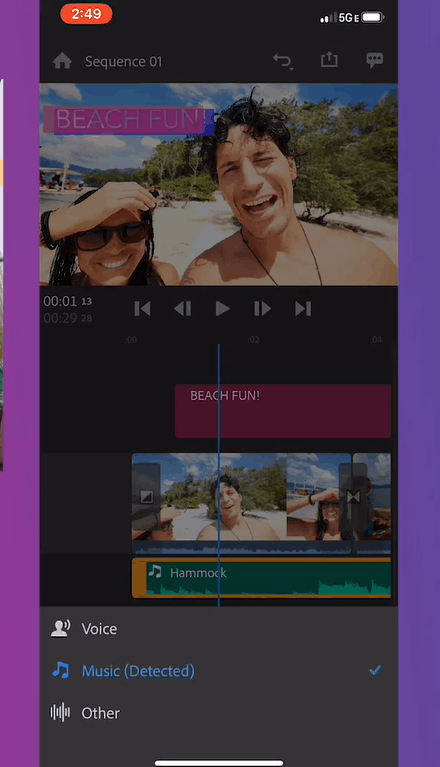Play the sequence

222,309
